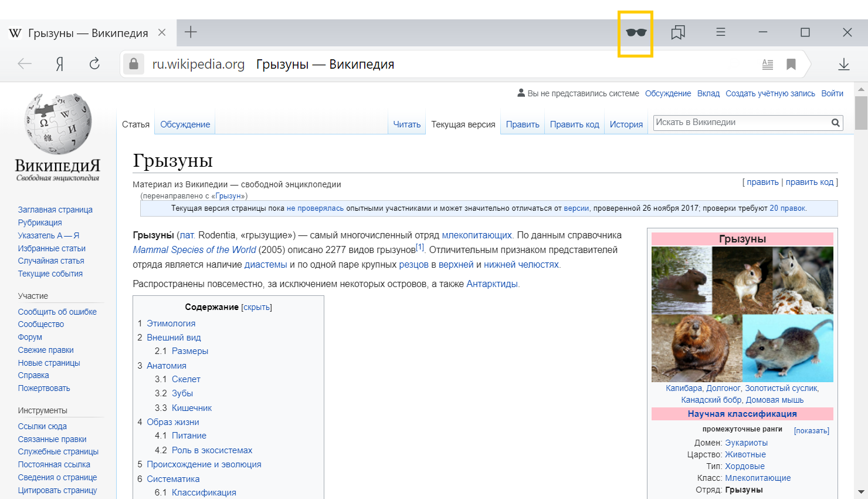Click Цитировать страницу link
The width and height of the screenshot is (868, 499).
(x=57, y=490)
